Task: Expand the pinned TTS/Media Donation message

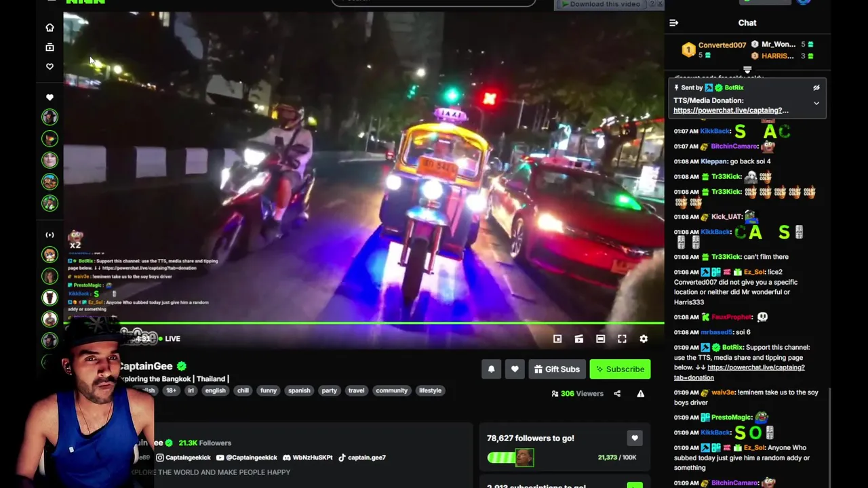Action: click(816, 103)
